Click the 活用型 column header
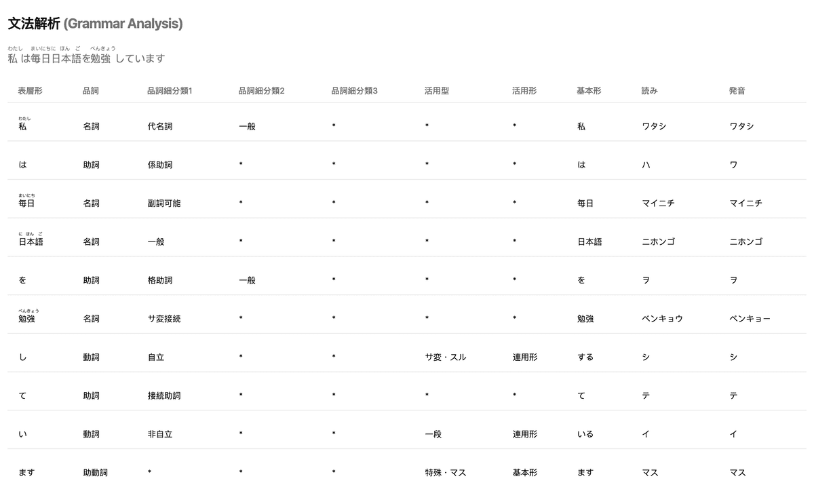The width and height of the screenshot is (814, 504). point(437,90)
